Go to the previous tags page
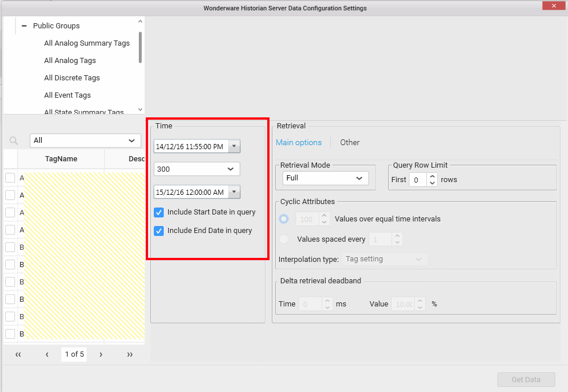 tap(47, 354)
